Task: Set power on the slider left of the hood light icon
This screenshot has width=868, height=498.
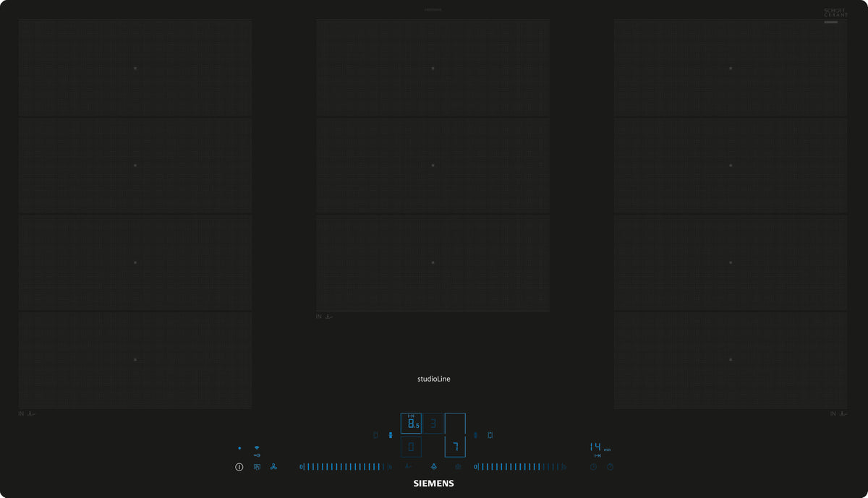Action: click(346, 467)
